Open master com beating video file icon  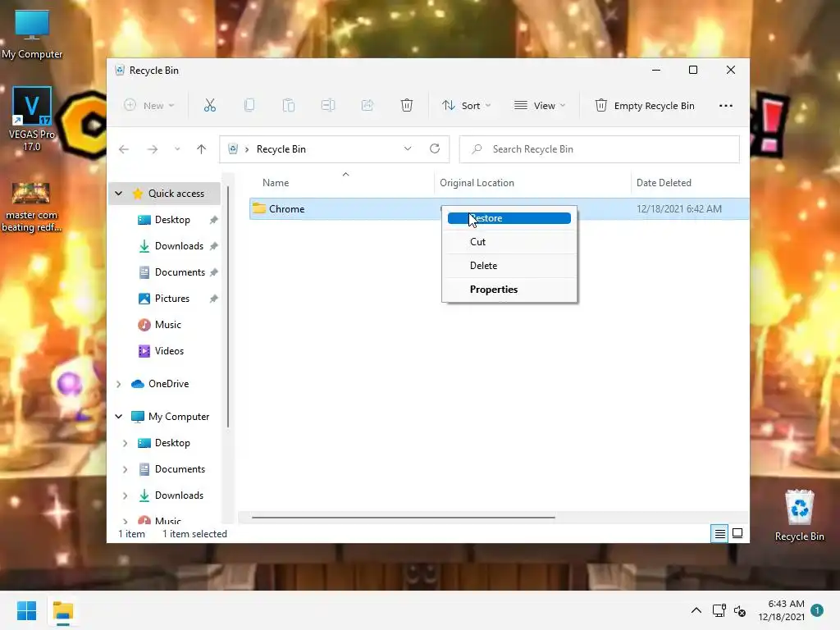coord(32,207)
